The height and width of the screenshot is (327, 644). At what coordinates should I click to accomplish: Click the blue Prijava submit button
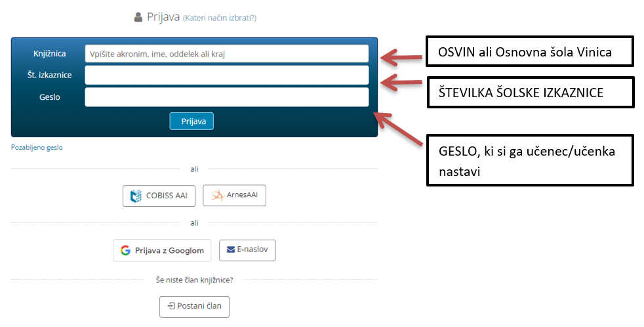pyautogui.click(x=191, y=121)
